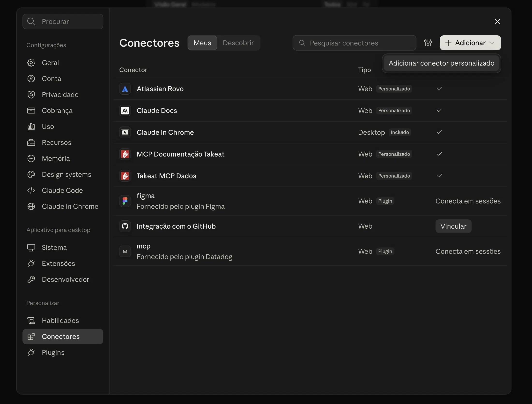This screenshot has height=404, width=532.
Task: Select Conectores in the sidebar
Action: tap(63, 337)
